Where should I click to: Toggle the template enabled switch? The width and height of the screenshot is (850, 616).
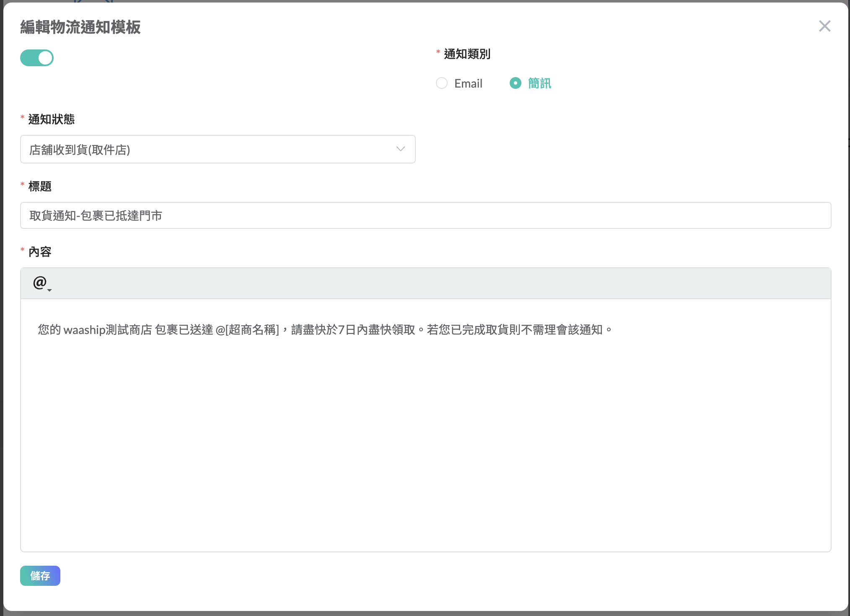pyautogui.click(x=37, y=58)
